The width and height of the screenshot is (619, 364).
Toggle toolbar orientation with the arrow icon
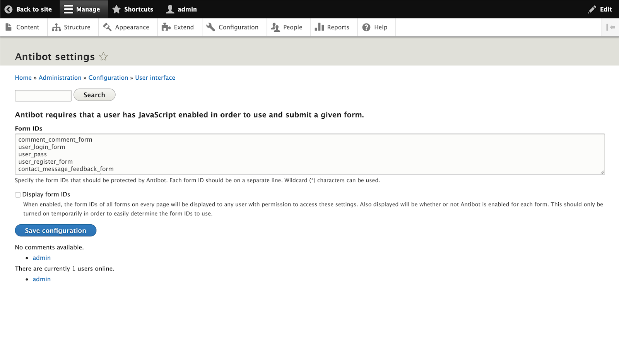pyautogui.click(x=610, y=27)
